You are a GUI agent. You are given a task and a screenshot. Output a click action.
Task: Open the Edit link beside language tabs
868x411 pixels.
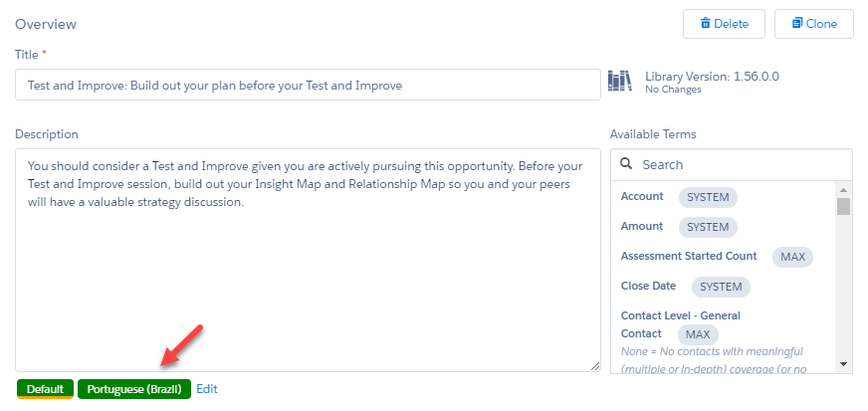pos(207,389)
